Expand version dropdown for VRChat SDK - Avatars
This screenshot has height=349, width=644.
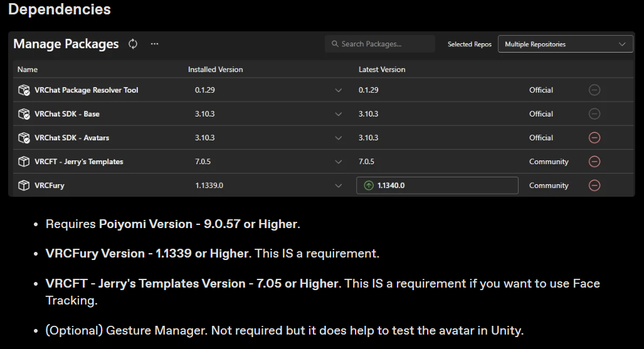pyautogui.click(x=339, y=138)
